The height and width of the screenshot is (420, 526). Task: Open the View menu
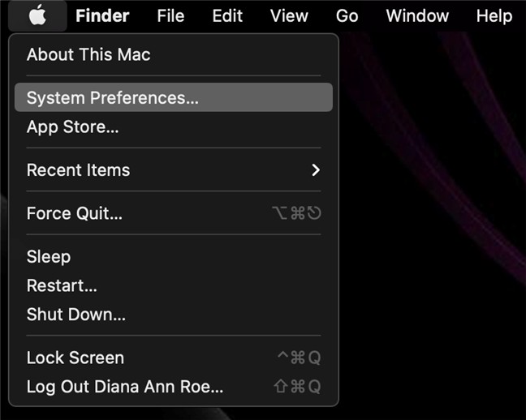tap(289, 15)
